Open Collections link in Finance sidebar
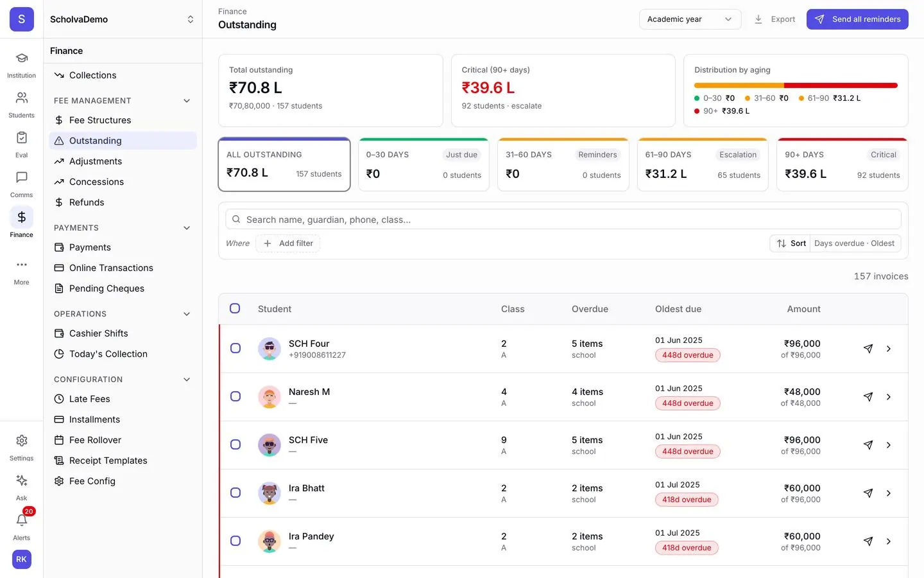This screenshot has height=578, width=924. pos(123,75)
